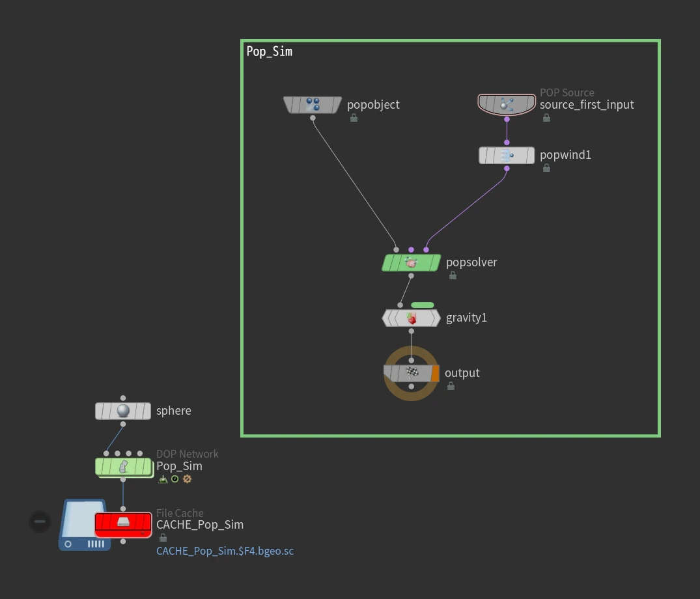Click the output node label
The width and height of the screenshot is (700, 599).
coord(462,373)
